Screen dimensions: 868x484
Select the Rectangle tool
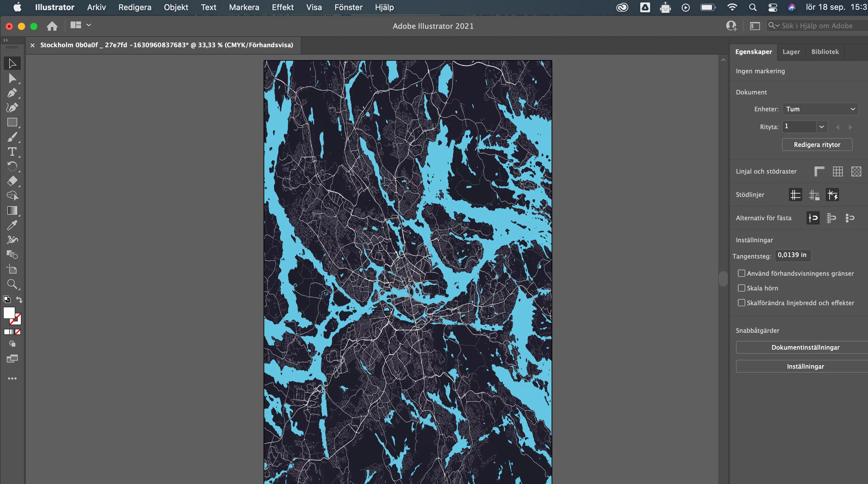coord(12,122)
